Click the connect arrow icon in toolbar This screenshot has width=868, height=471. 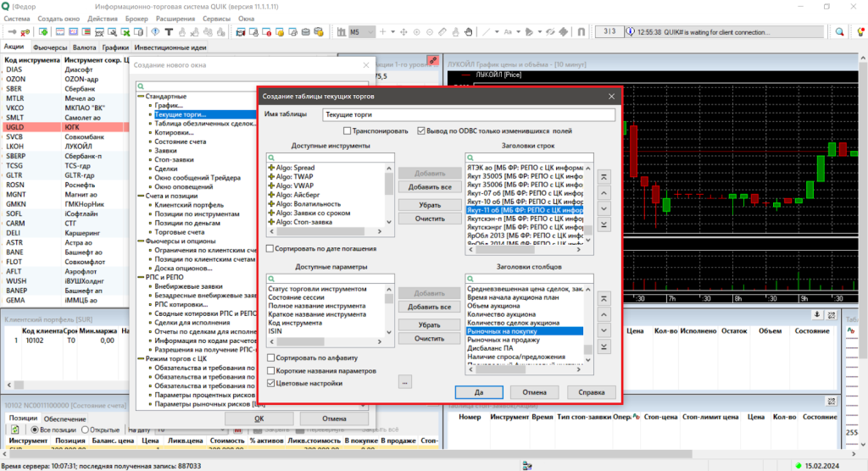tap(12, 32)
